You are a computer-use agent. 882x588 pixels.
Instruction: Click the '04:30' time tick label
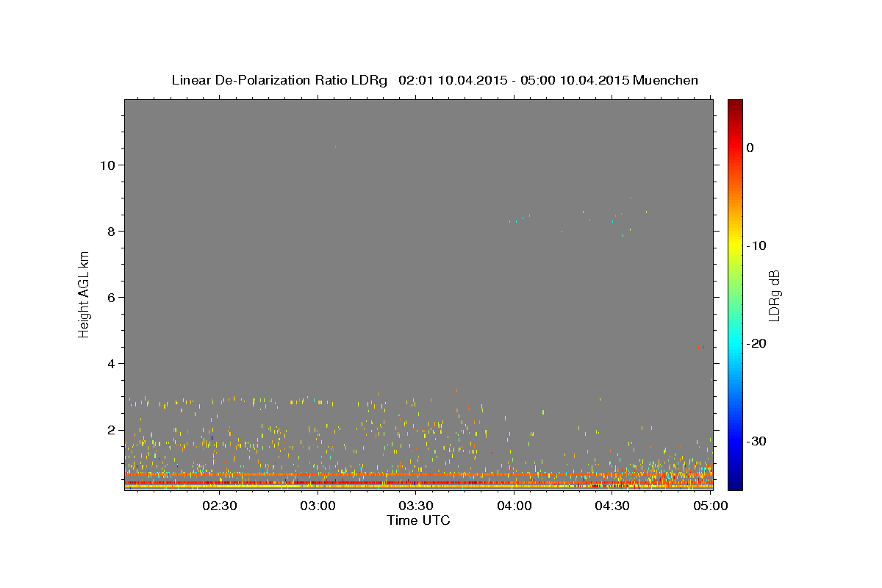pos(613,506)
